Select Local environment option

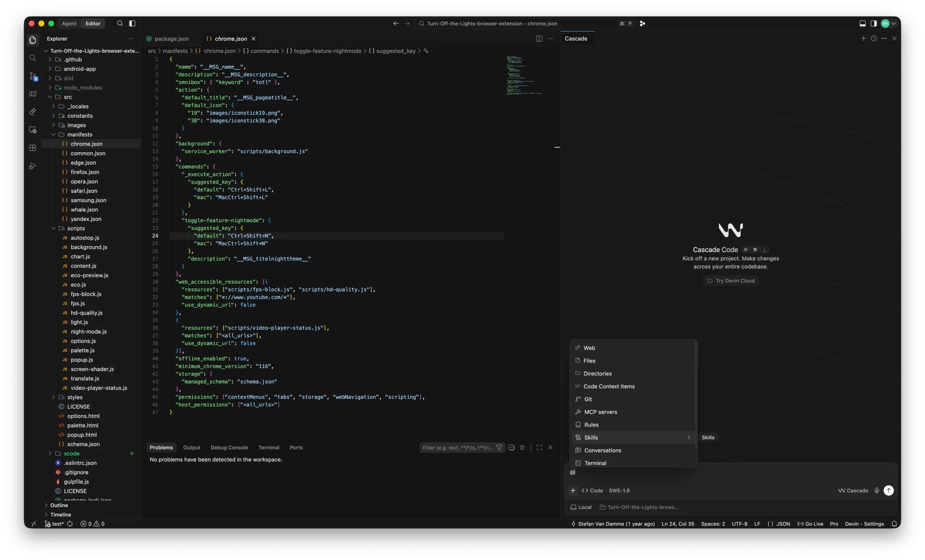pos(581,507)
